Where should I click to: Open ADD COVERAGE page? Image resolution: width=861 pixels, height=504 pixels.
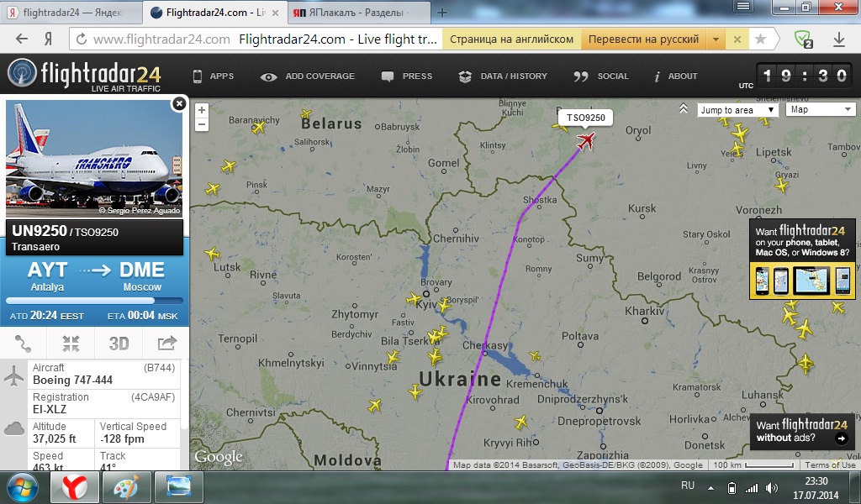coord(308,76)
